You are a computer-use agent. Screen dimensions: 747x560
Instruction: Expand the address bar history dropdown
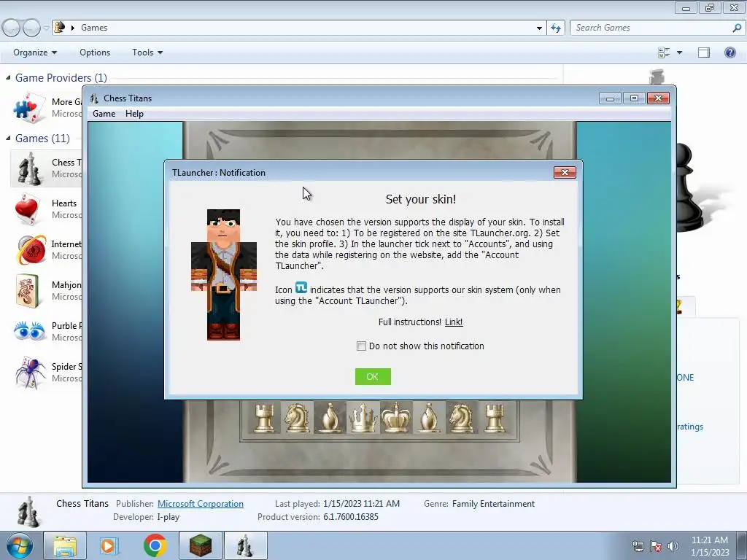(x=539, y=28)
